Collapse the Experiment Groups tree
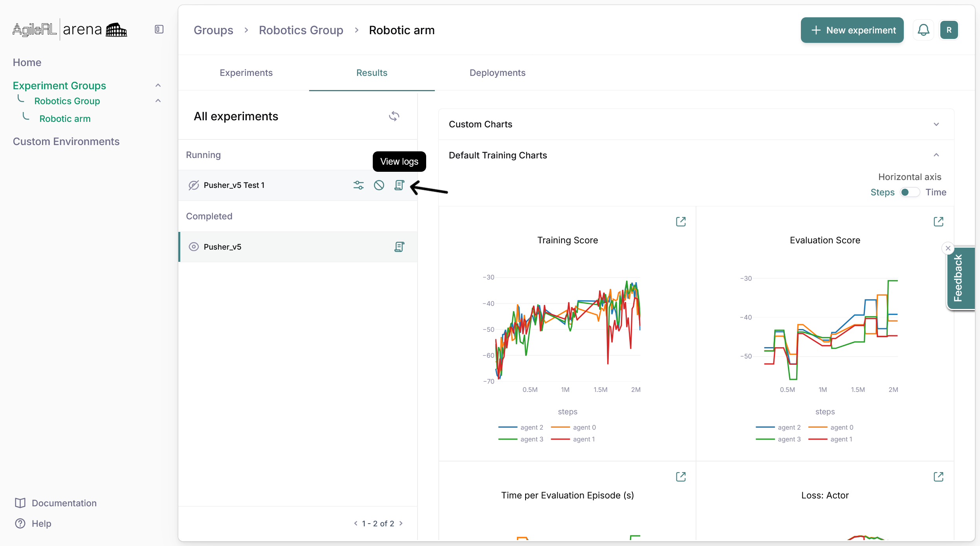This screenshot has height=546, width=980. (158, 85)
